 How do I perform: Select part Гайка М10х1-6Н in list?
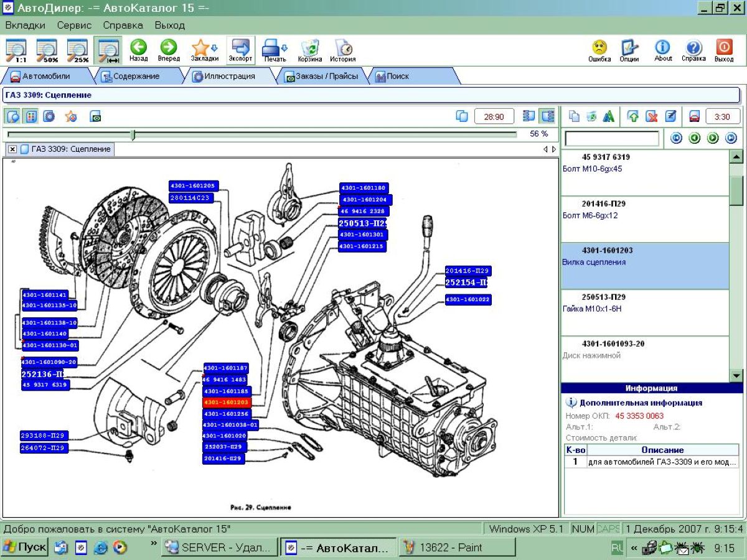point(645,313)
